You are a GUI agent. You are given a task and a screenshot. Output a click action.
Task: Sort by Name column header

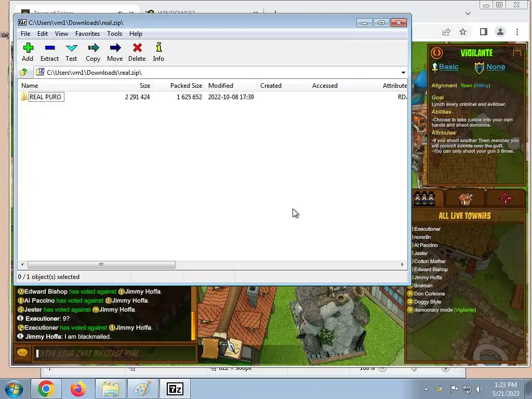tap(59, 86)
